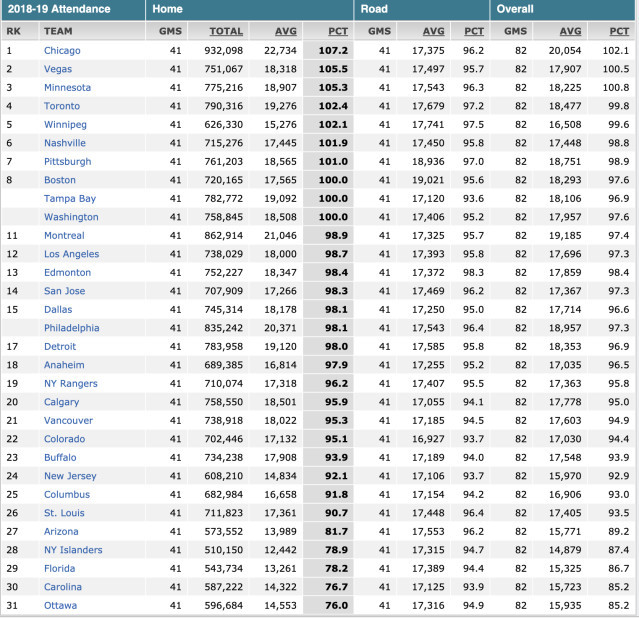Select Winnipeg's home average 15,276
The width and height of the screenshot is (639, 618).
pos(280,124)
